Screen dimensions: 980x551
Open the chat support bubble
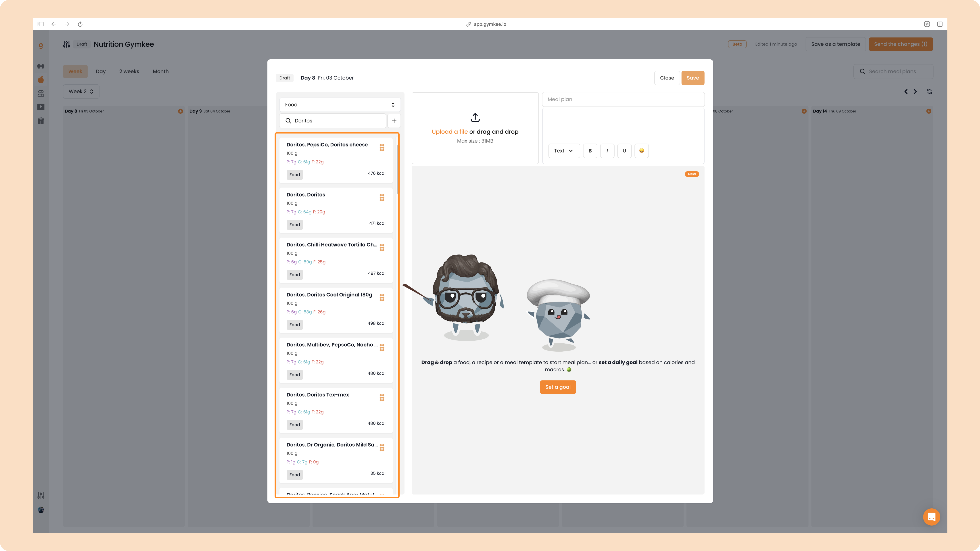[x=931, y=517]
